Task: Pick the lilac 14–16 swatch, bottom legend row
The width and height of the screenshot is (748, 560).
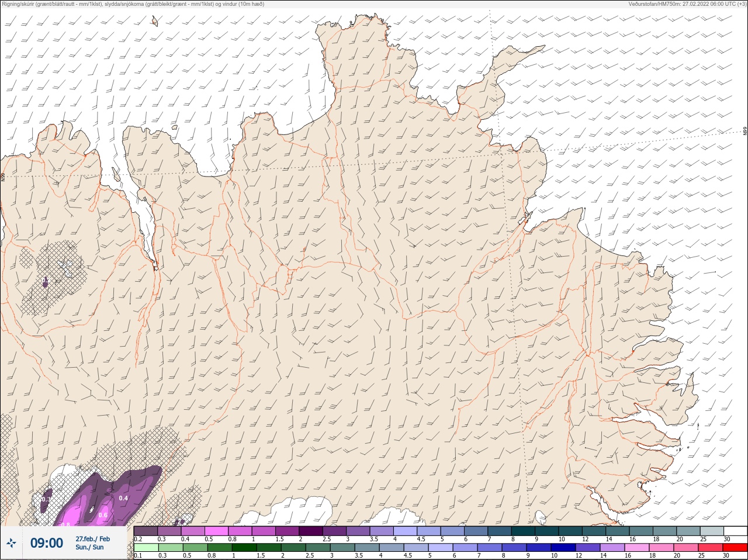Action: point(612,548)
